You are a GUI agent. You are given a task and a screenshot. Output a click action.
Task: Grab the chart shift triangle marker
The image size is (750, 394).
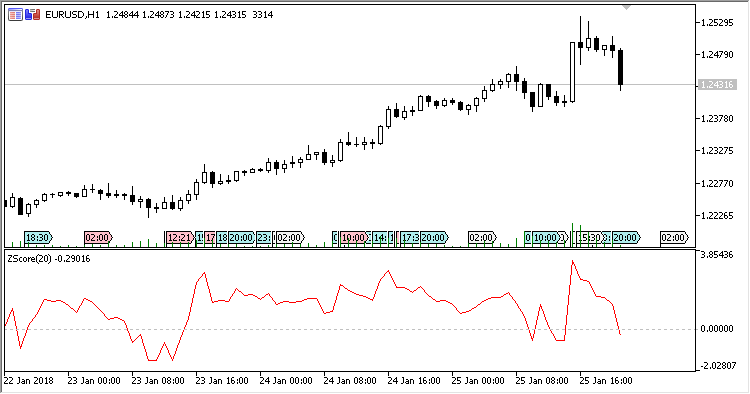click(627, 8)
